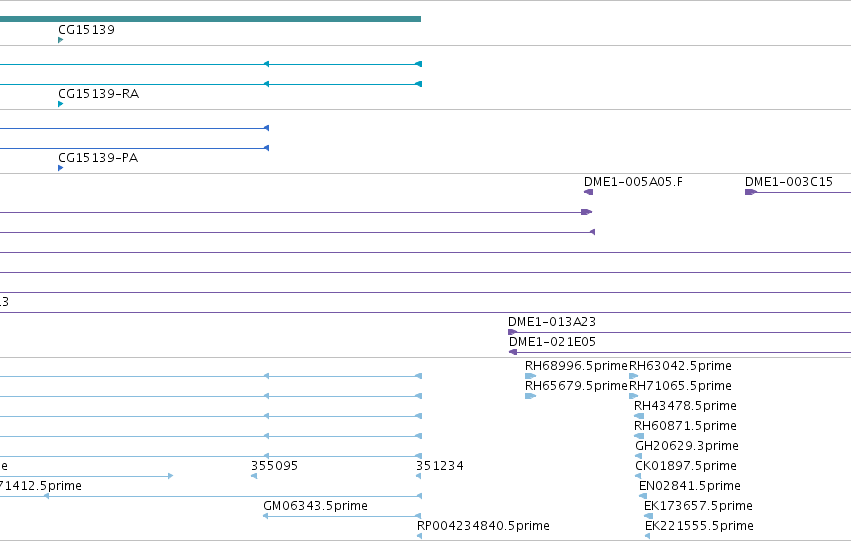
Task: Click the DME1-003C15 feature start glyph
Action: click(751, 192)
